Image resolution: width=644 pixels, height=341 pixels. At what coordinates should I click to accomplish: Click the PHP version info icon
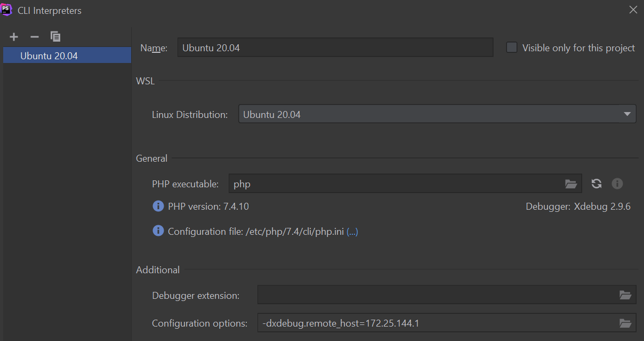(x=158, y=206)
